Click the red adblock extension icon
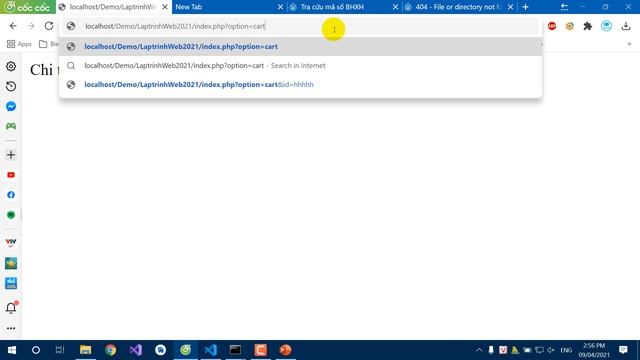 (x=552, y=26)
